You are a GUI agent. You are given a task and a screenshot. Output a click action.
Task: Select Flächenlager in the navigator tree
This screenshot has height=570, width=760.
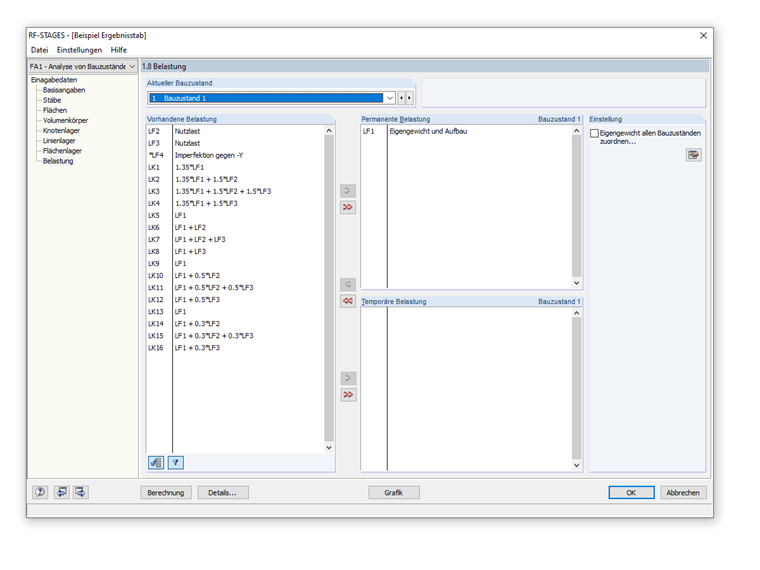coord(62,151)
